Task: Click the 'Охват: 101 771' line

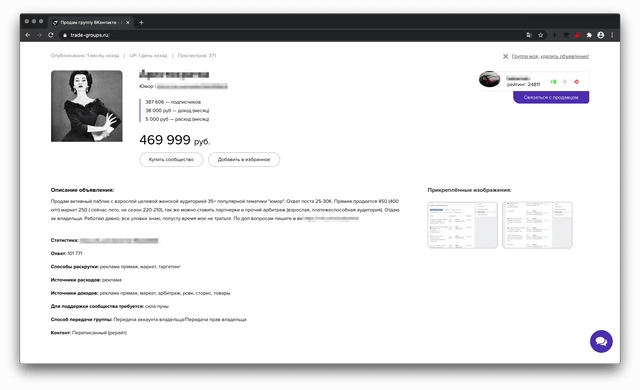Action: [67, 253]
